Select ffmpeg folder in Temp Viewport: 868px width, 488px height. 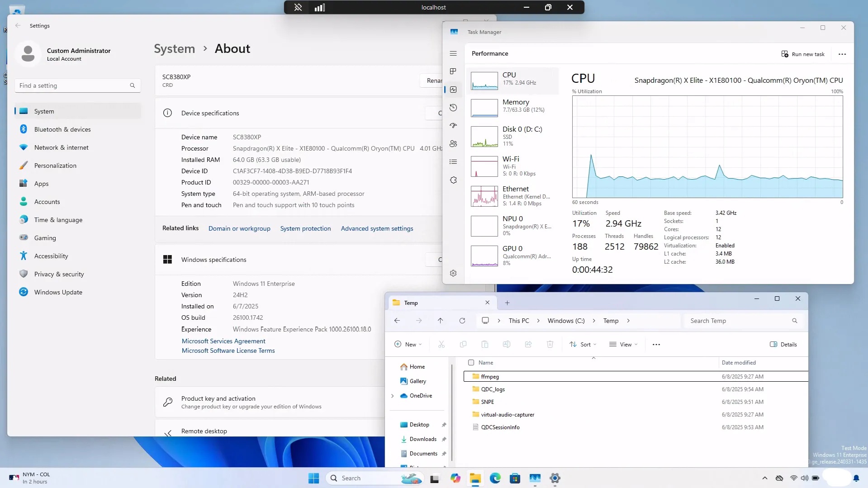point(636,376)
